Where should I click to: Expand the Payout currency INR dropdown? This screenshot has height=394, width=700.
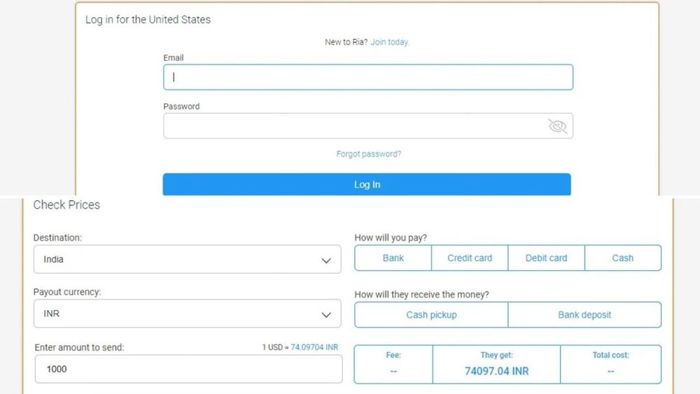tap(187, 314)
